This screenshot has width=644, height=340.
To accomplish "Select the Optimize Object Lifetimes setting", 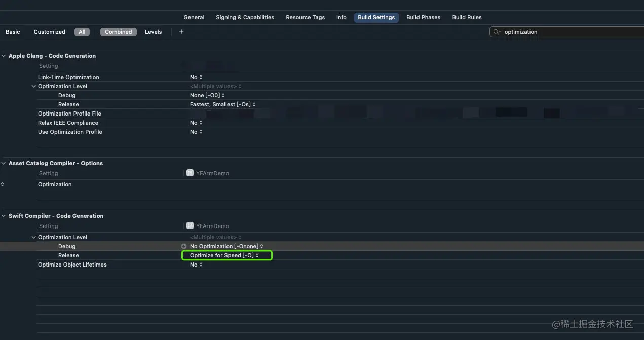I will point(72,265).
